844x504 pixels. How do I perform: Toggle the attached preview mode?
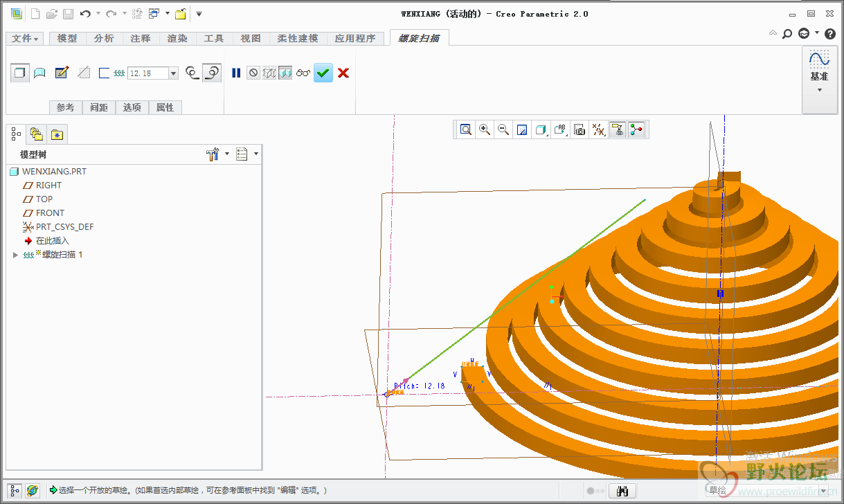click(x=285, y=73)
